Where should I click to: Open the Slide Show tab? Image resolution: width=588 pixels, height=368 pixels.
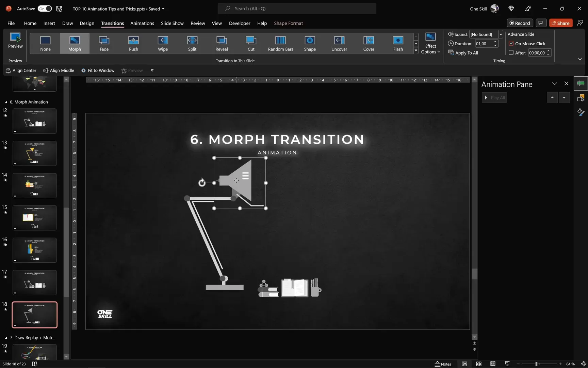[172, 23]
